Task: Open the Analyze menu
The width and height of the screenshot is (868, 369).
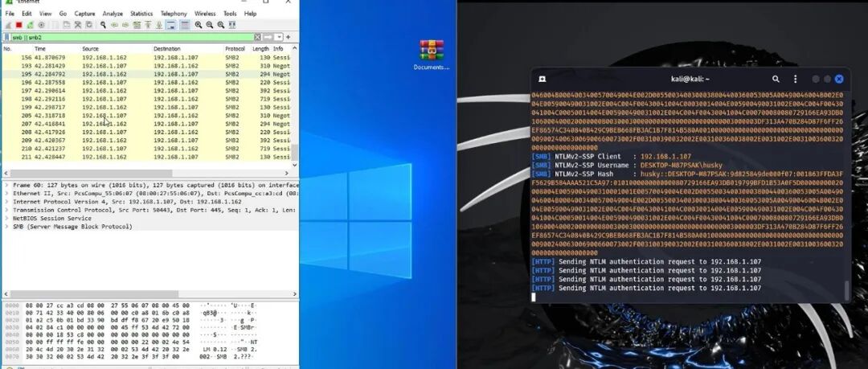Action: 113,14
